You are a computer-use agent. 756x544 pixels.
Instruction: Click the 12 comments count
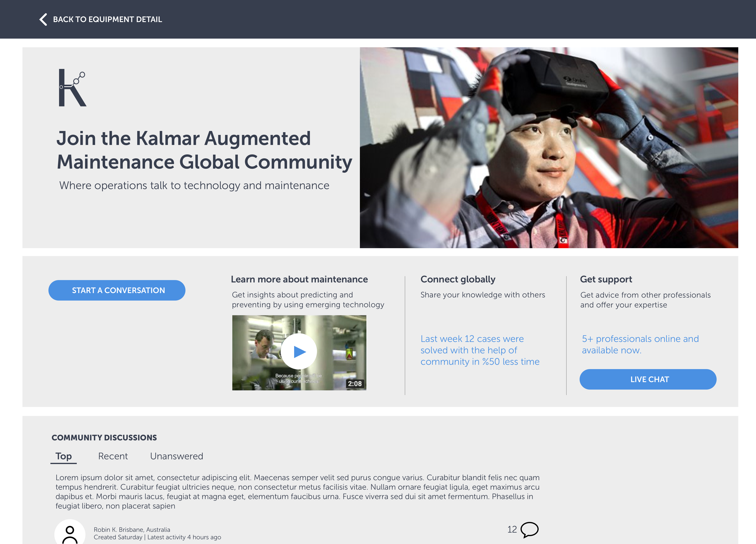pyautogui.click(x=512, y=529)
